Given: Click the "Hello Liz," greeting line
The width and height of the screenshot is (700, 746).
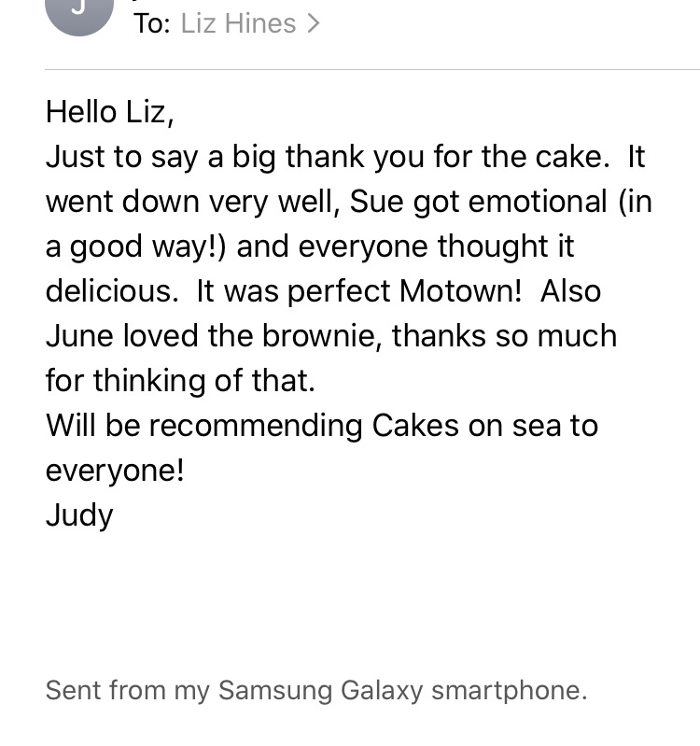Looking at the screenshot, I should coord(110,112).
